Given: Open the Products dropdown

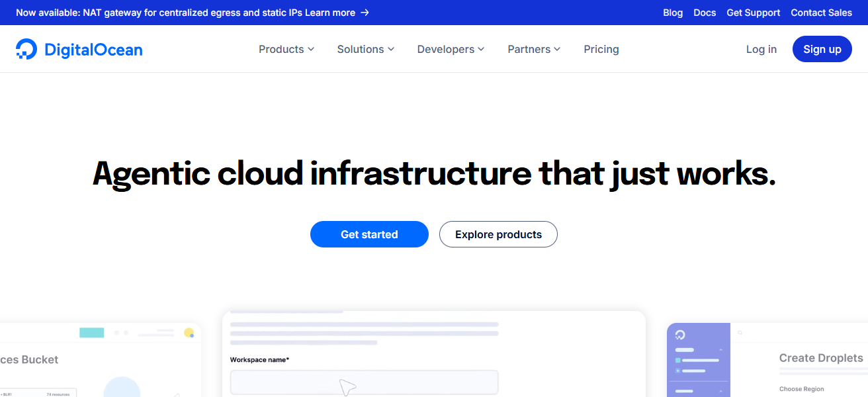Looking at the screenshot, I should pos(286,49).
